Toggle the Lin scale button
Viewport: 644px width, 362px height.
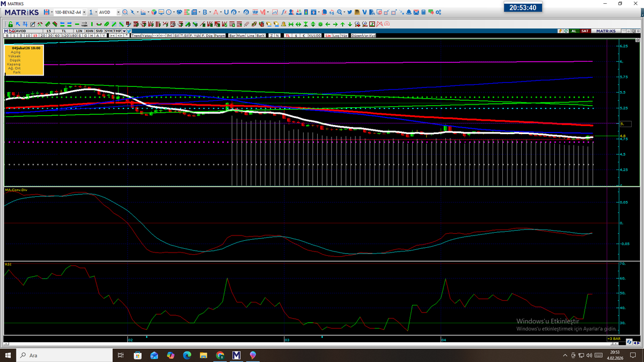click(328, 35)
